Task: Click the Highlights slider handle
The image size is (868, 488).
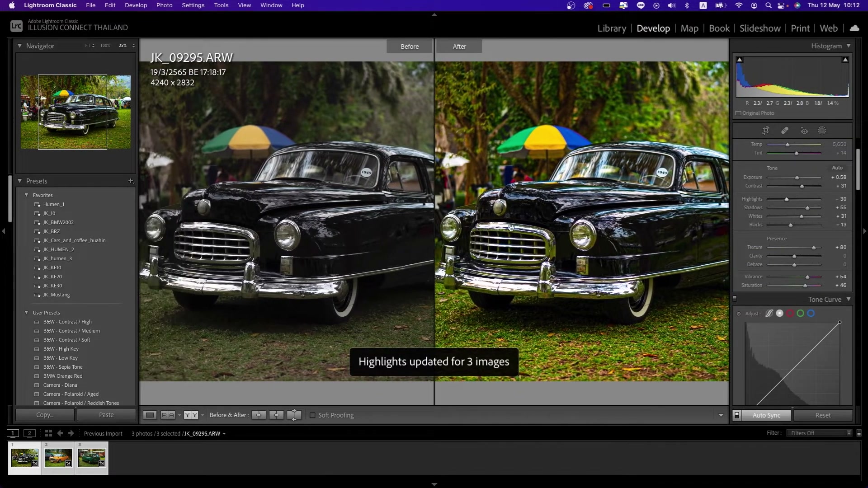Action: (x=787, y=199)
